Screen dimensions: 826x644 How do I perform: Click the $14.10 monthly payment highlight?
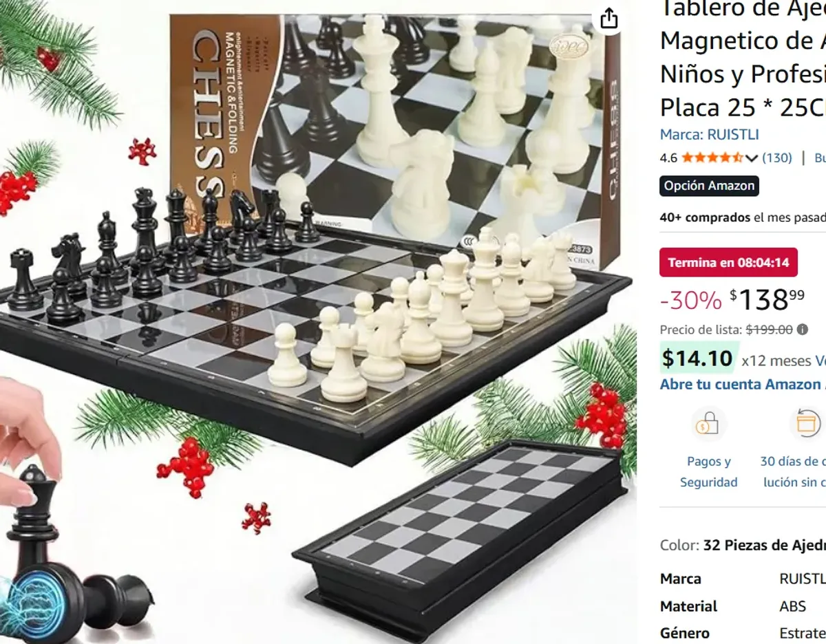pyautogui.click(x=697, y=358)
